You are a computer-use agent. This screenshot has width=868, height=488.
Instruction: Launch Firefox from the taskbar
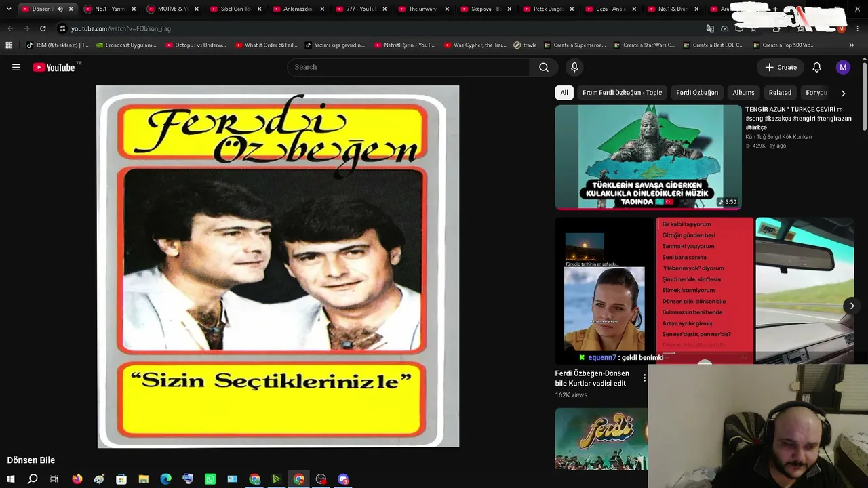click(x=77, y=479)
